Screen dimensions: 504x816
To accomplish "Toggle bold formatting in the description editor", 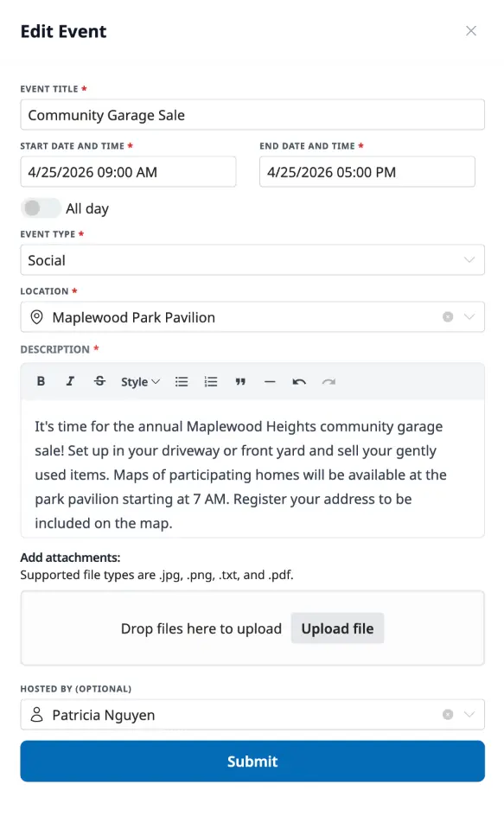I will pos(41,381).
